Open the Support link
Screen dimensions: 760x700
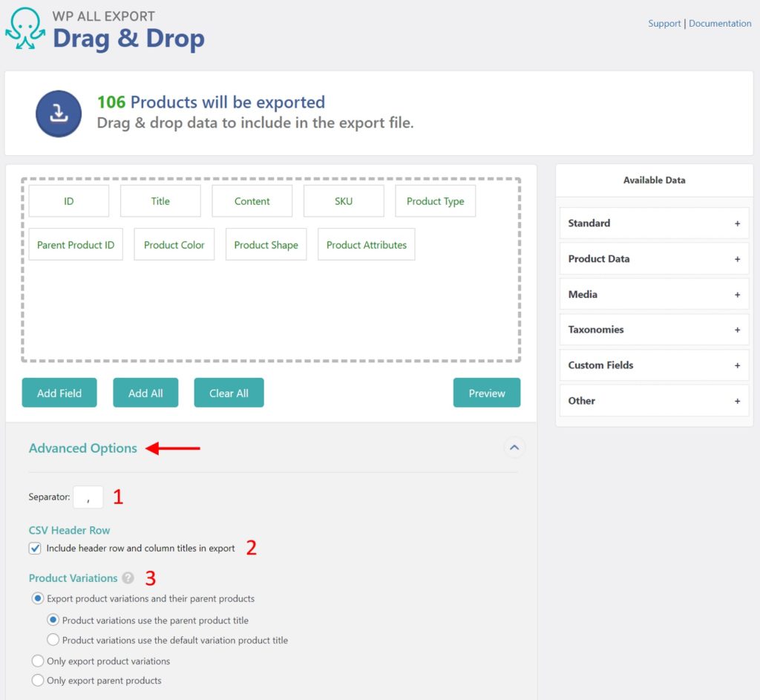pos(664,23)
